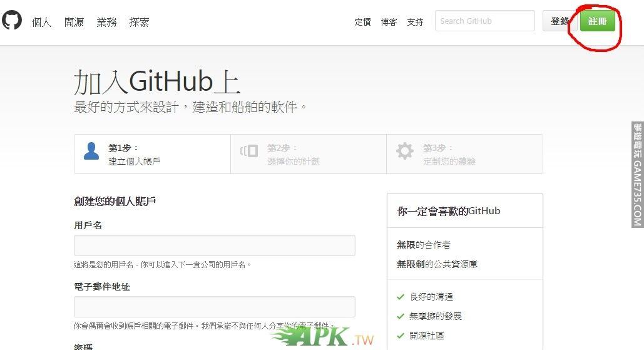Click the 無限制的公共資源庫 text
This screenshot has width=644, height=350.
tap(437, 264)
